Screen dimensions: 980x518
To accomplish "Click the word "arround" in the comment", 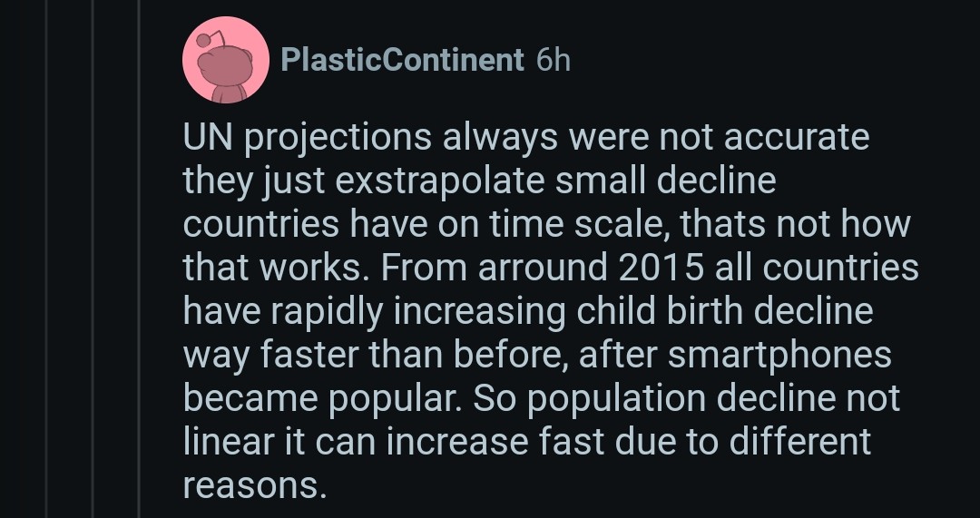I will 543,268.
